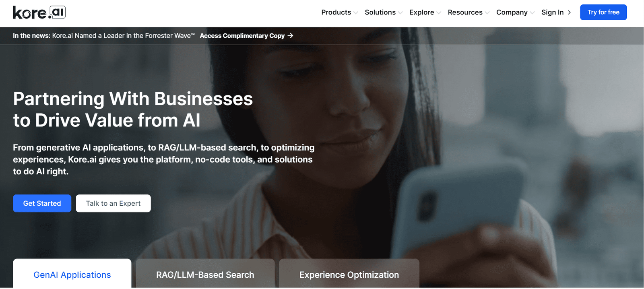Open the Products menu
Image resolution: width=644 pixels, height=289 pixels.
point(336,12)
